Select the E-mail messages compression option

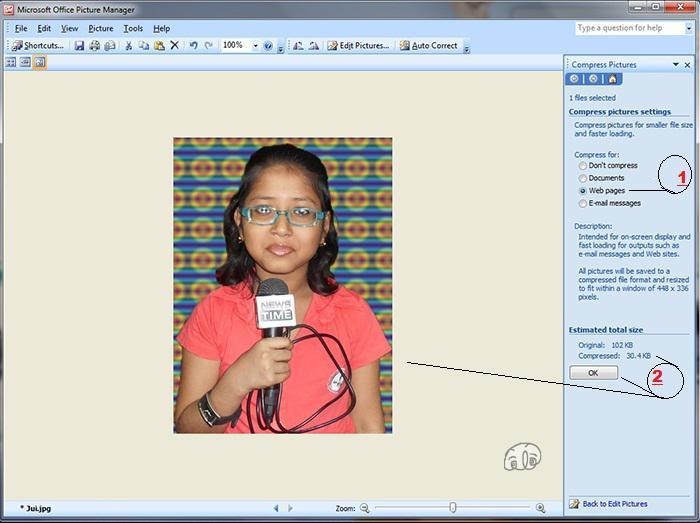582,203
